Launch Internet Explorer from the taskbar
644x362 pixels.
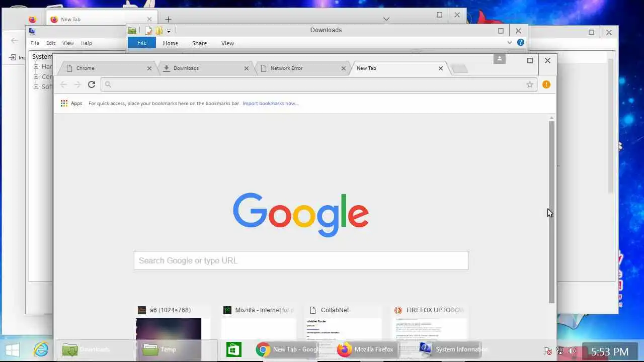click(41, 349)
